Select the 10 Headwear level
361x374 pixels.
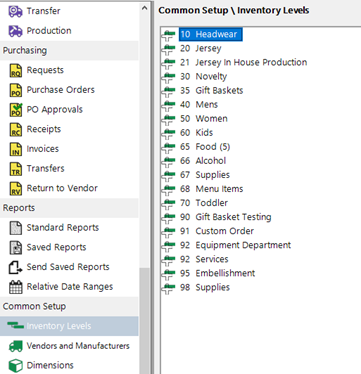tap(211, 34)
